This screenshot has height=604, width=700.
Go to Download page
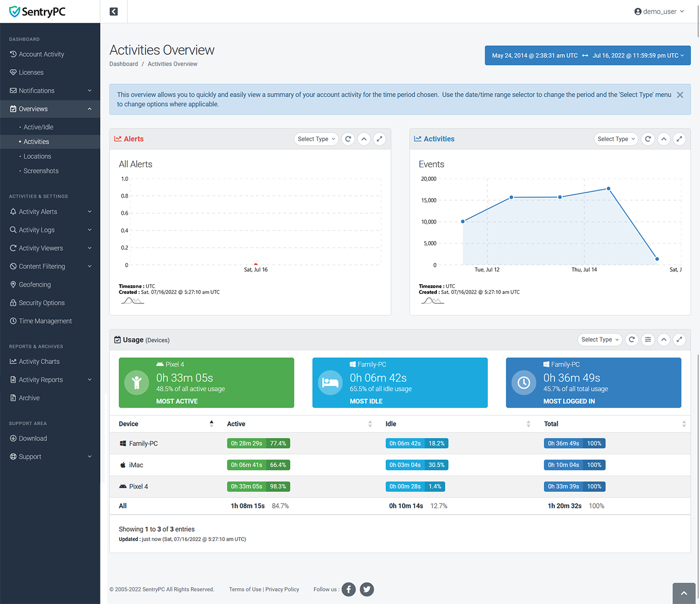[x=50, y=438]
